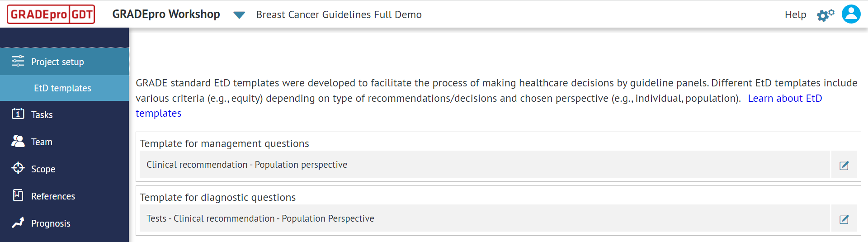
Task: Select the Project setup menu item
Action: (57, 62)
